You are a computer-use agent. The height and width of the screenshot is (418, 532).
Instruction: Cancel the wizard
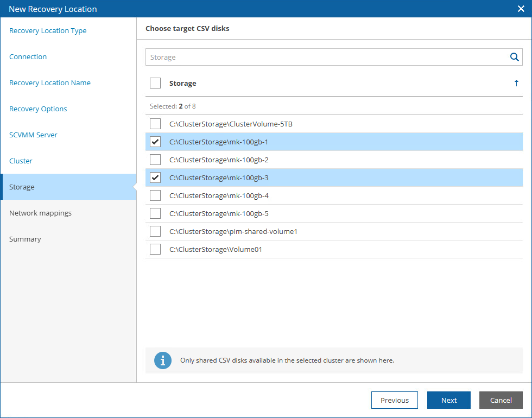501,400
